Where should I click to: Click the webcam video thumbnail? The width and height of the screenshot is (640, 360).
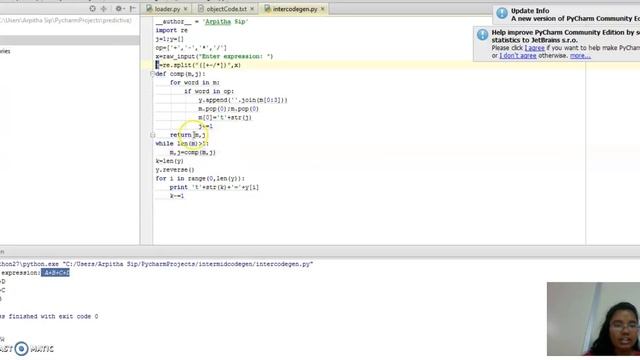(x=593, y=319)
